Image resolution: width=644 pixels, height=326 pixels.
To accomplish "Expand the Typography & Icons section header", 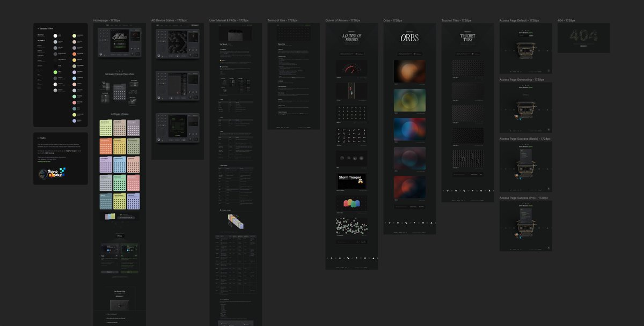I will [46, 28].
